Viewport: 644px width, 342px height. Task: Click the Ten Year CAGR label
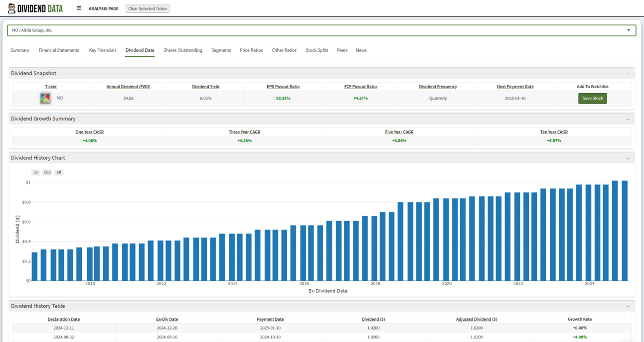(x=554, y=132)
